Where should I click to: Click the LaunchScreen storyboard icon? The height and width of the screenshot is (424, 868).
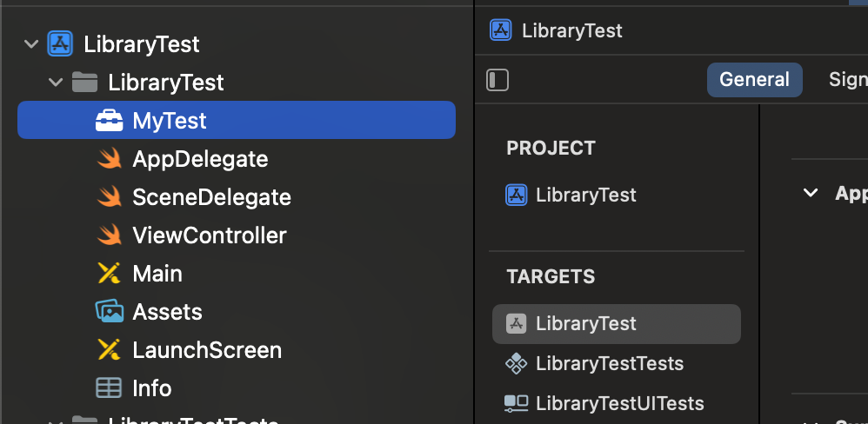[110, 350]
